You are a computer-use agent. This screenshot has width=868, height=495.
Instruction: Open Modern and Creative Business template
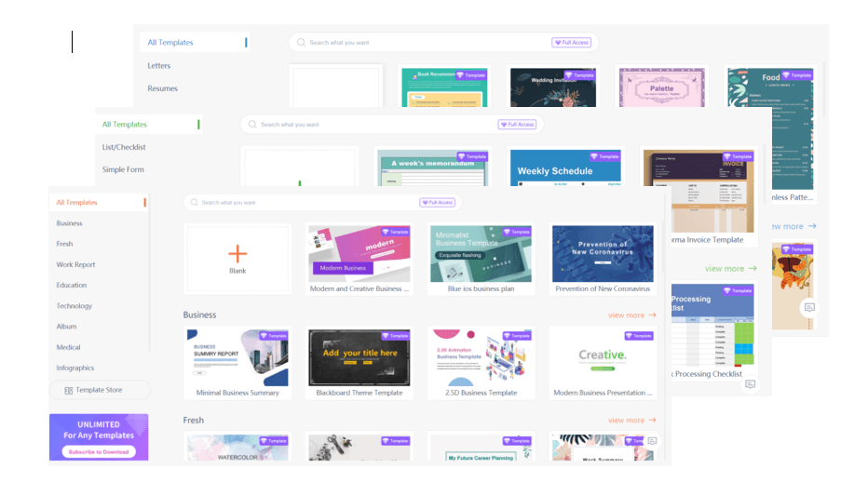click(x=359, y=260)
